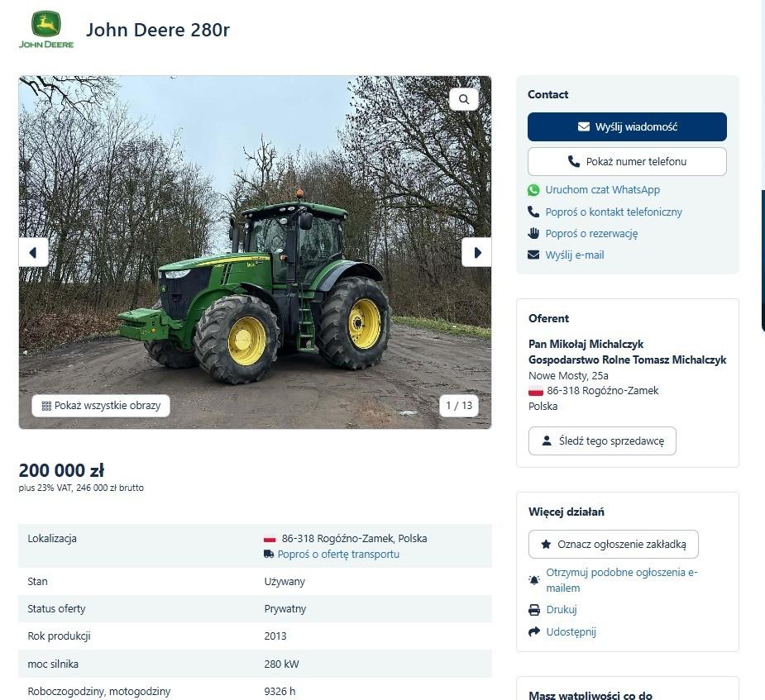Bookmark the listing with Oznacz ogłoszenie zakładką

pos(614,545)
